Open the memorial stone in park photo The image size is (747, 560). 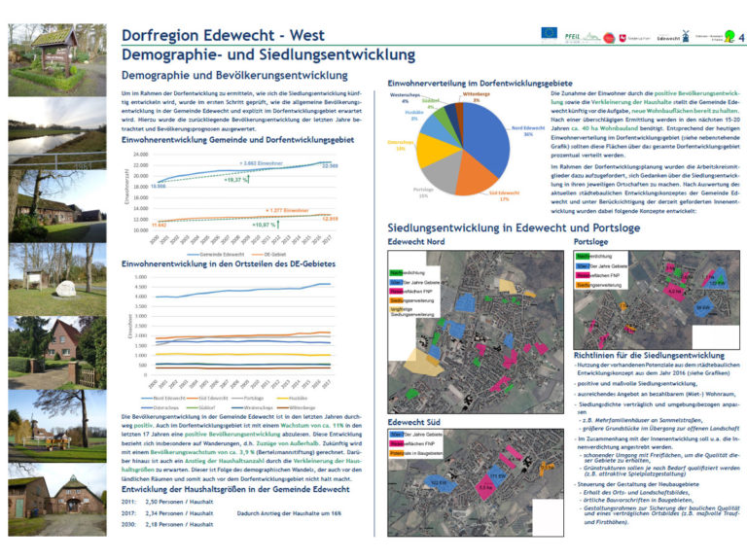point(57,280)
